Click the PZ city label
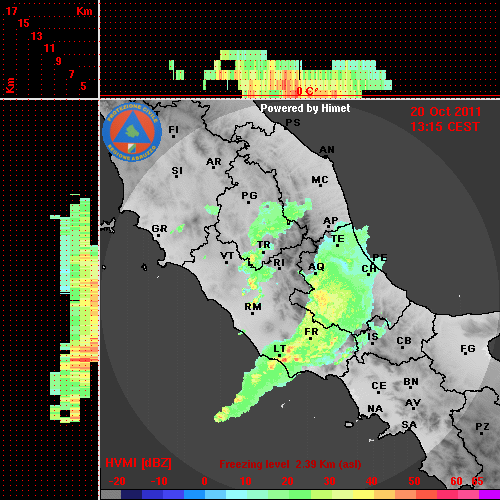This screenshot has height=500, width=500. (482, 427)
